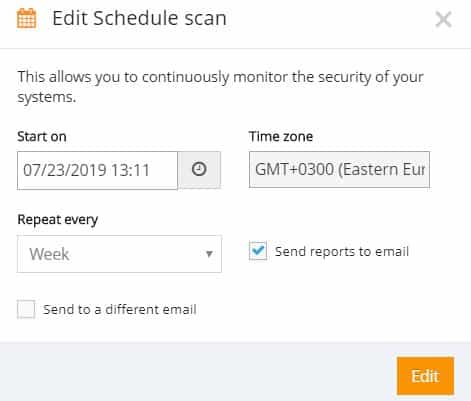The width and height of the screenshot is (471, 401).
Task: Enable Send to a different email checkbox
Action: click(x=26, y=309)
